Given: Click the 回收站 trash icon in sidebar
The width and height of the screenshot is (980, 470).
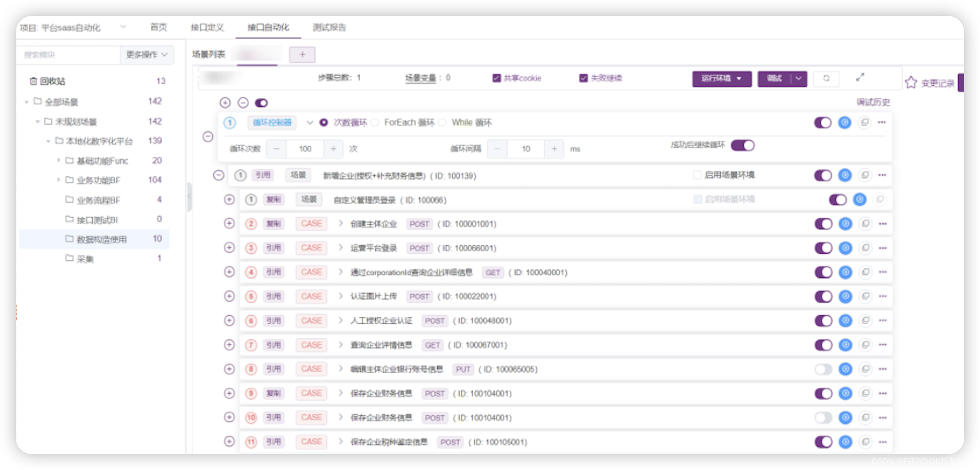Looking at the screenshot, I should coord(34,81).
